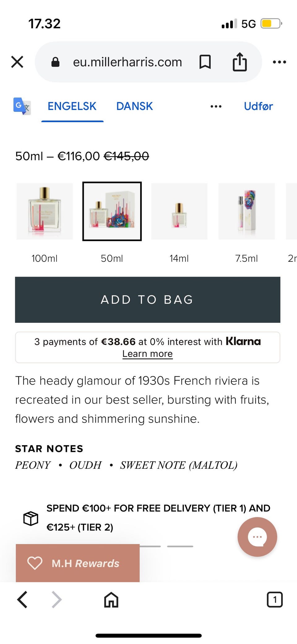Open the browser three-dot menu
Image resolution: width=297 pixels, height=644 pixels.
[x=279, y=62]
